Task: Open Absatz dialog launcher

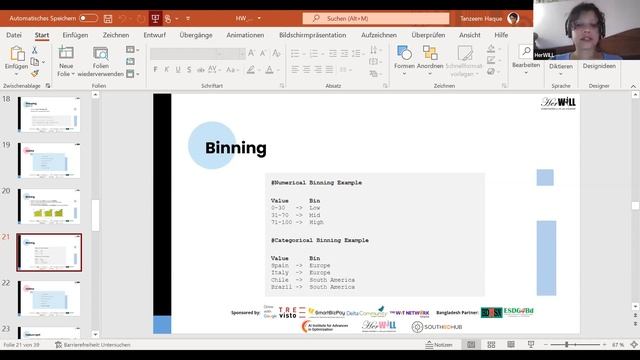Action: click(385, 86)
